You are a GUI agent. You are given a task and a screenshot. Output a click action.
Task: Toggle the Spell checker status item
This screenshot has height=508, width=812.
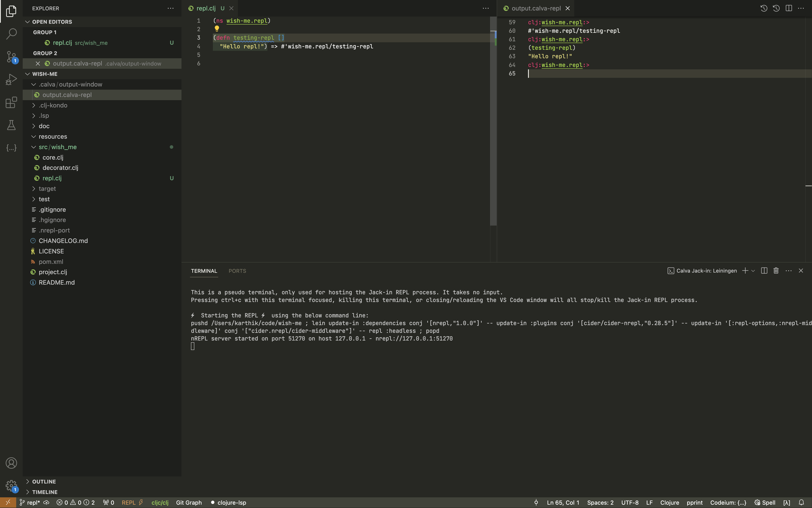coord(765,503)
